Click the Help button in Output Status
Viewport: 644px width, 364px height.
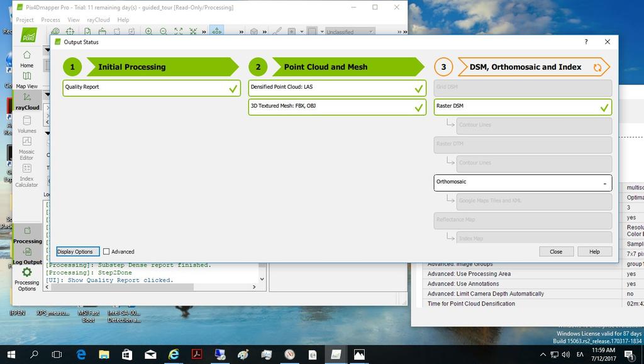pyautogui.click(x=595, y=251)
